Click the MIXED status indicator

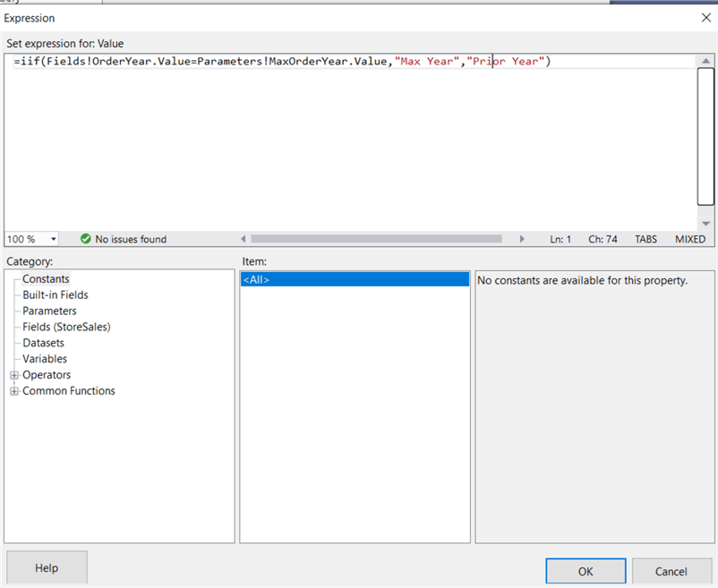point(690,239)
